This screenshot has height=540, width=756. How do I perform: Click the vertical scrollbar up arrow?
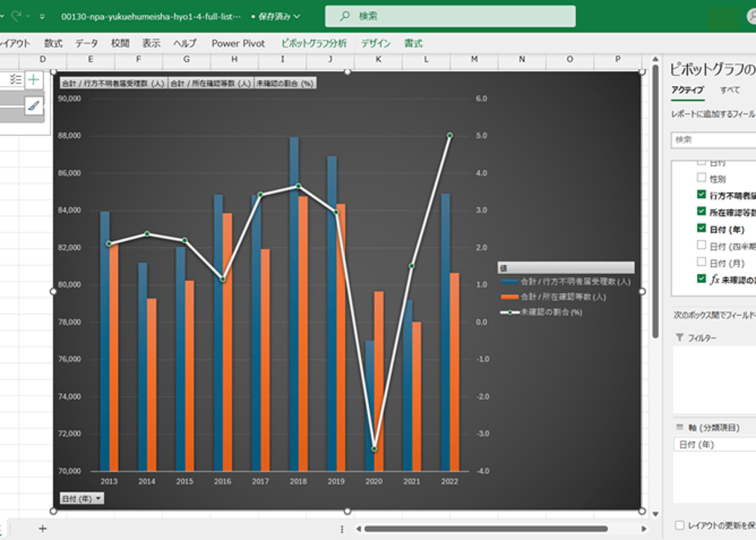pos(655,59)
